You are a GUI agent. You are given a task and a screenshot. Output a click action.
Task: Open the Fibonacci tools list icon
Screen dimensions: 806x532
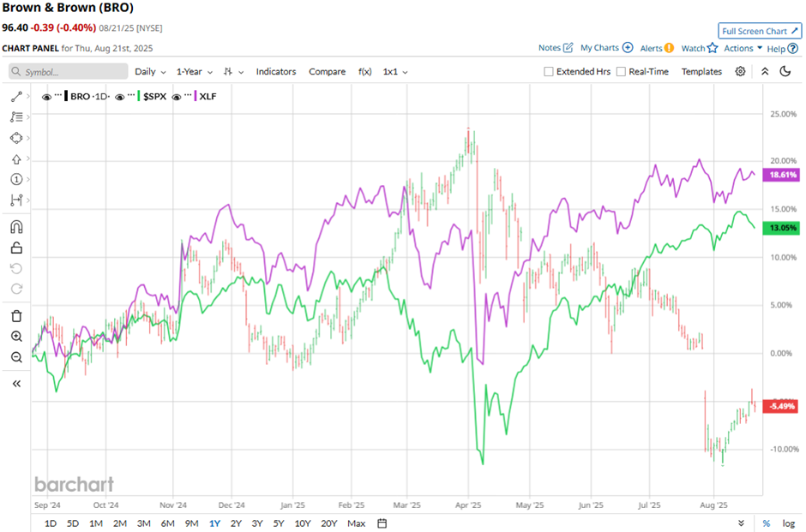pos(16,117)
